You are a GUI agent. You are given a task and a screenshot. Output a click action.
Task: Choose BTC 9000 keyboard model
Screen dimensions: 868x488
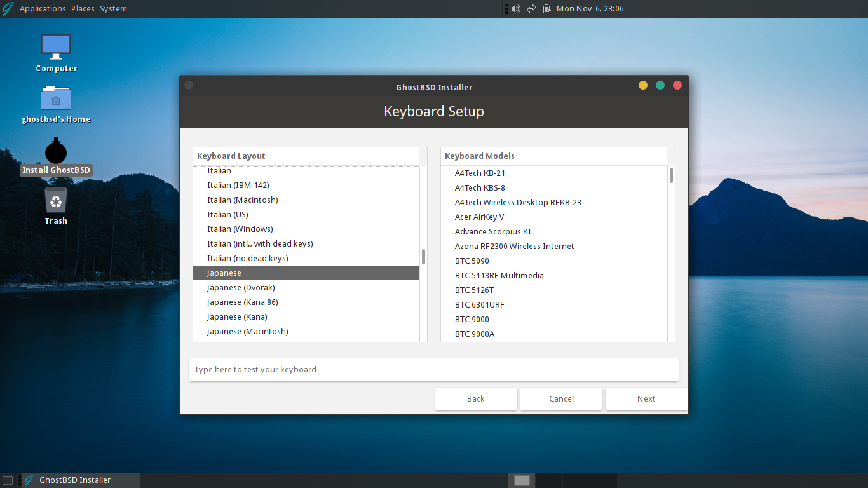pos(554,320)
